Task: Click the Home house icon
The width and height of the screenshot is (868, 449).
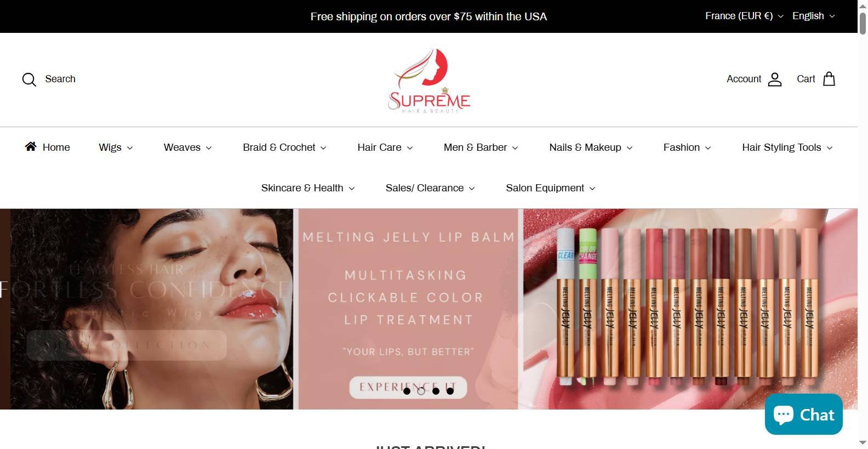Action: coord(31,146)
